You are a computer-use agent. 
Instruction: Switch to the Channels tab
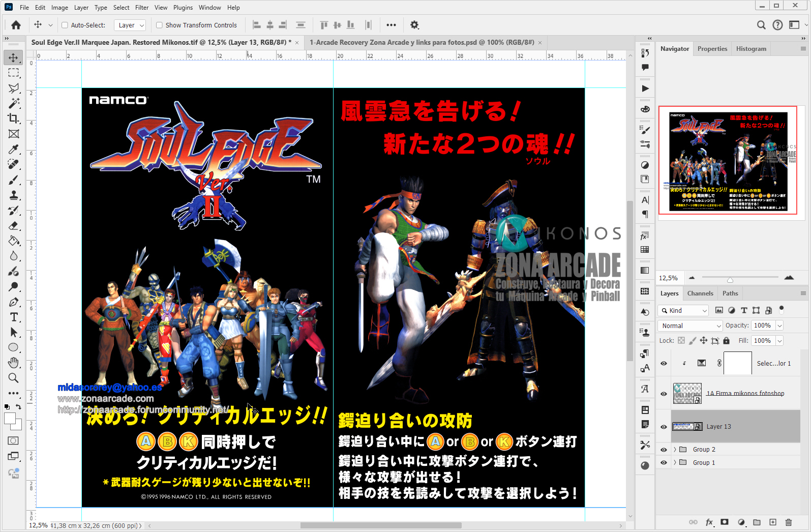click(x=700, y=293)
